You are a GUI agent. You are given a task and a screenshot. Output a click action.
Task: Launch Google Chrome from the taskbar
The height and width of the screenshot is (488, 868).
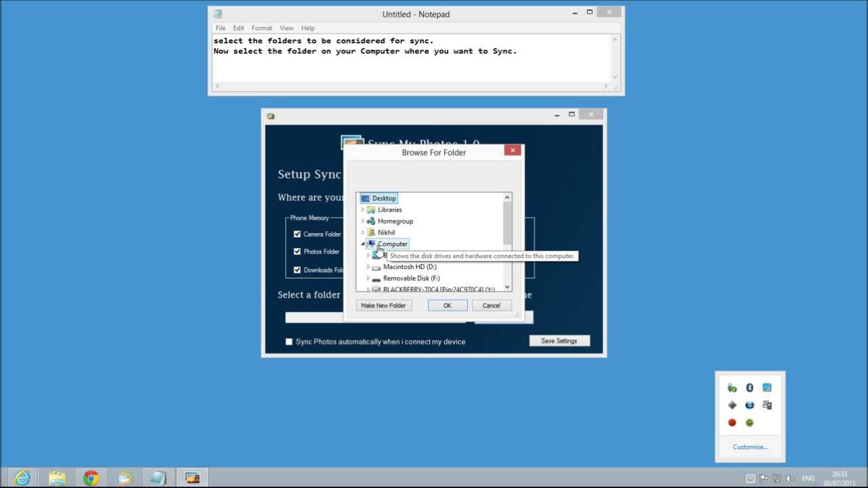(x=90, y=478)
